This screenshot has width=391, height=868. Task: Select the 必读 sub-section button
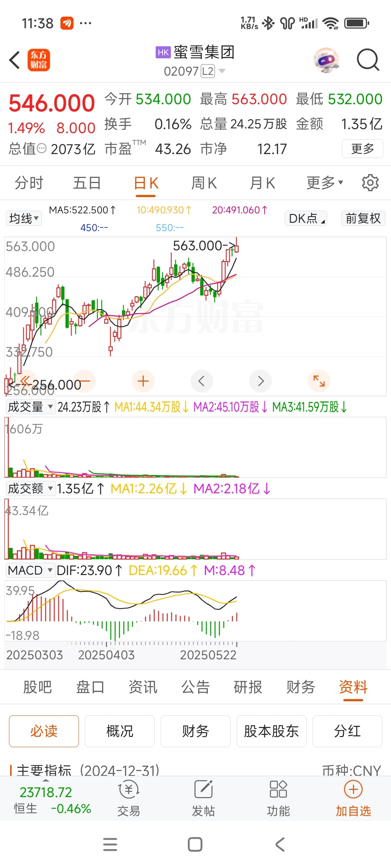point(44,731)
